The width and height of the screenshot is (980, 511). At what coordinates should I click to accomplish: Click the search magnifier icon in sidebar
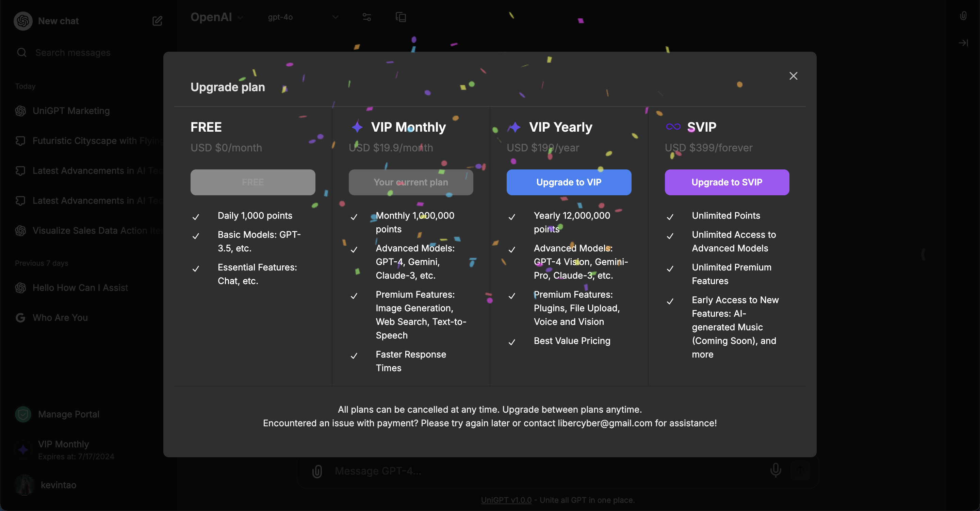[22, 52]
